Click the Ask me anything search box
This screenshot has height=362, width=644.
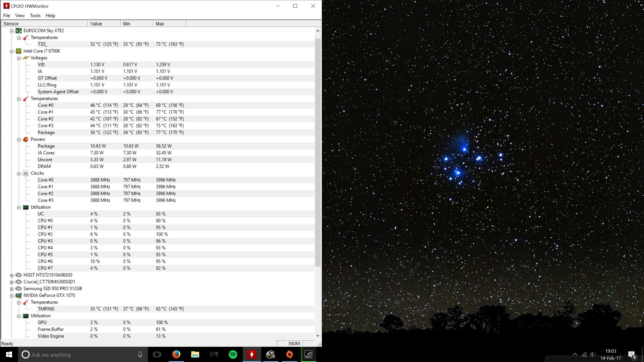click(83, 354)
